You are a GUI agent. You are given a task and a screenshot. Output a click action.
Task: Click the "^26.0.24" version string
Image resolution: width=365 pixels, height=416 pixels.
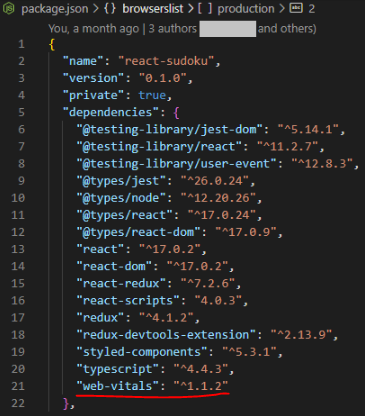[x=215, y=181]
